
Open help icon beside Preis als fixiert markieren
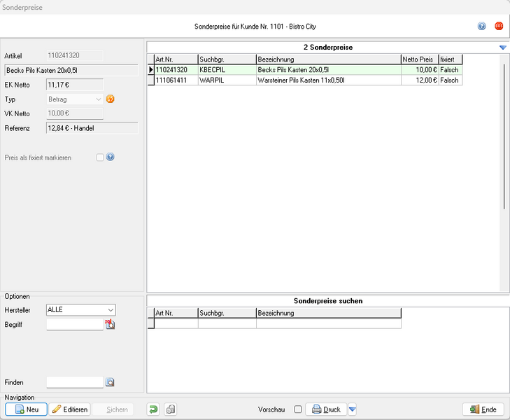coord(111,157)
